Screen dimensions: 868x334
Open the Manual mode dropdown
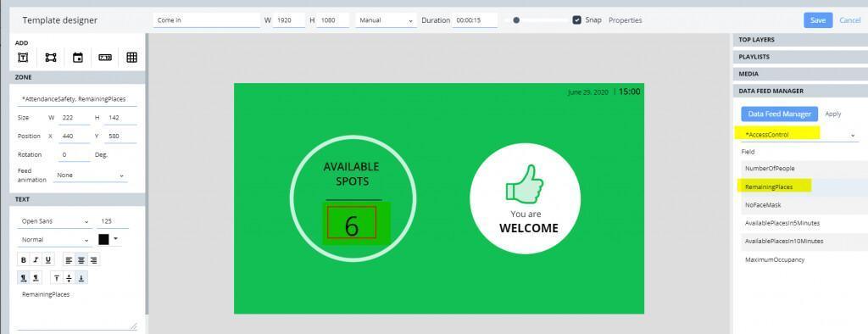386,20
